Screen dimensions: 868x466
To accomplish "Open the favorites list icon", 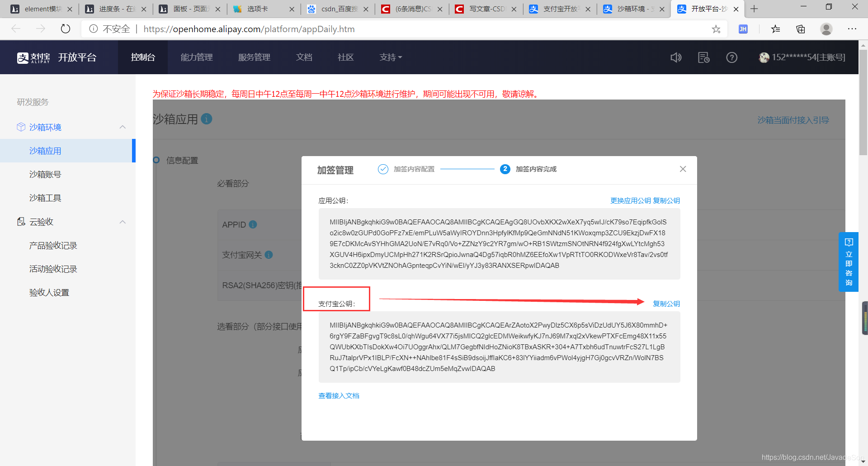I will click(x=775, y=29).
